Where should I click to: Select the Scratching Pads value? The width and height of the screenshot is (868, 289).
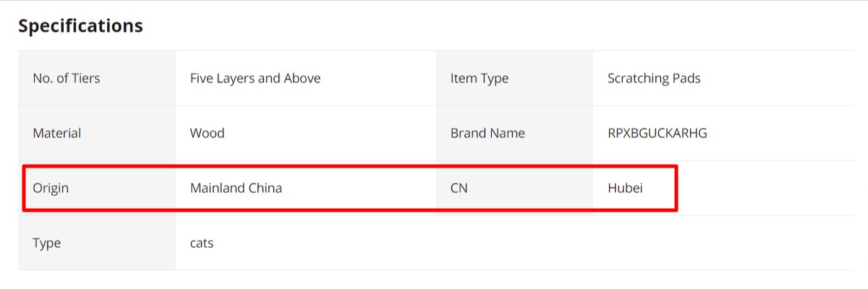click(654, 78)
